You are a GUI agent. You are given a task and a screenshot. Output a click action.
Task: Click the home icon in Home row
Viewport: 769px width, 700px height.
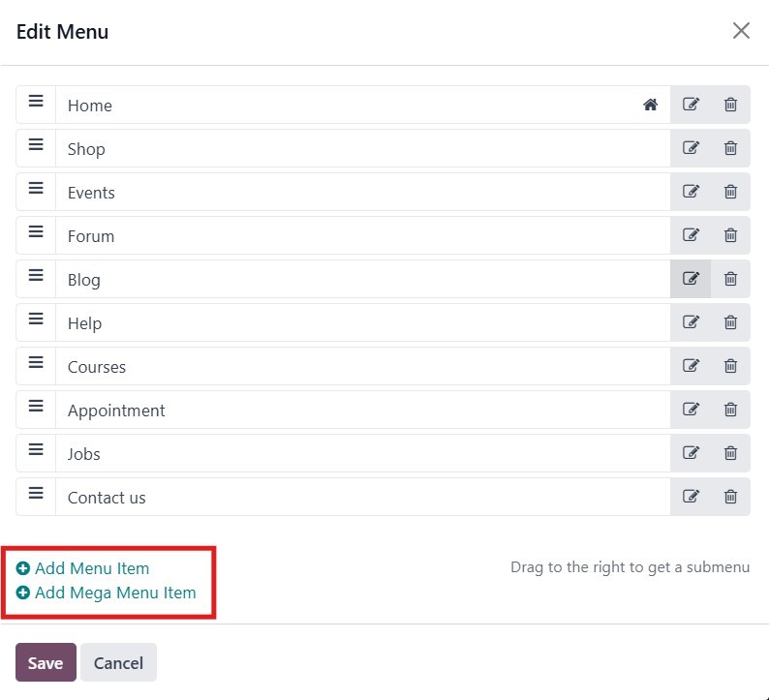click(650, 105)
